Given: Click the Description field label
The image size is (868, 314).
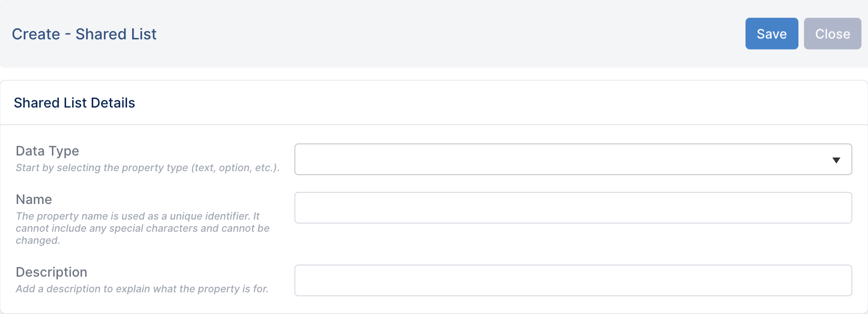Looking at the screenshot, I should tap(51, 272).
